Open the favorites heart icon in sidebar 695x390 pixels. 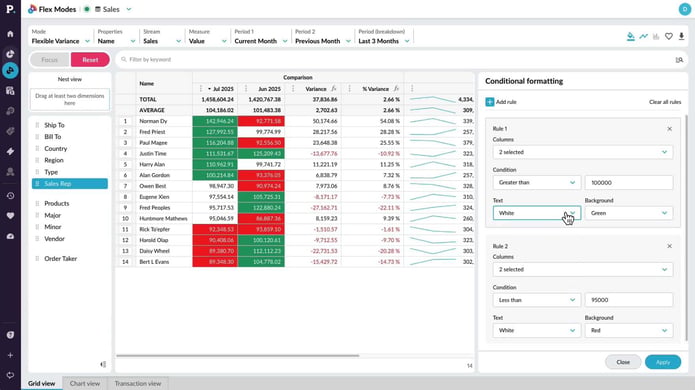coord(10,216)
